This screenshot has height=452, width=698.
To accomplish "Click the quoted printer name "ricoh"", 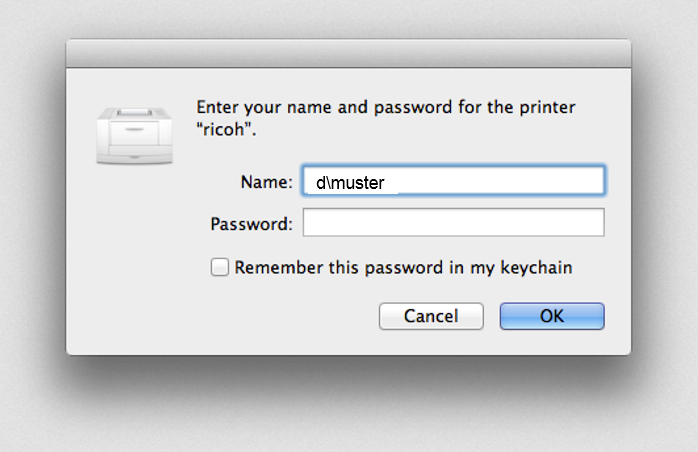I will click(226, 130).
